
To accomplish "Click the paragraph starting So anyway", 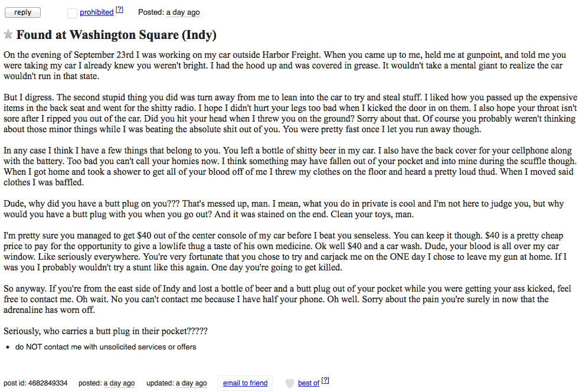I will [x=287, y=299].
